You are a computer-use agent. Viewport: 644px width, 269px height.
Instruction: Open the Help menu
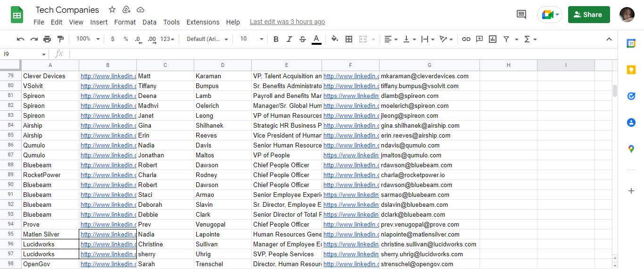[x=233, y=22]
